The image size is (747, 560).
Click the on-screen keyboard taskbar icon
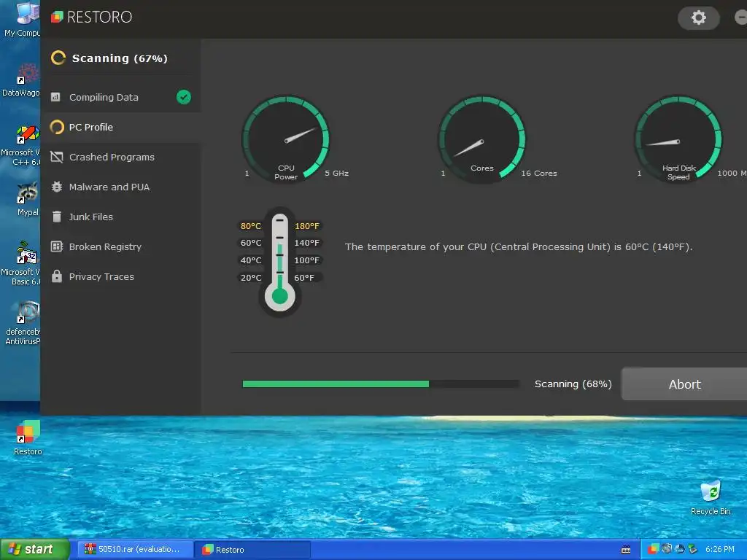(625, 550)
